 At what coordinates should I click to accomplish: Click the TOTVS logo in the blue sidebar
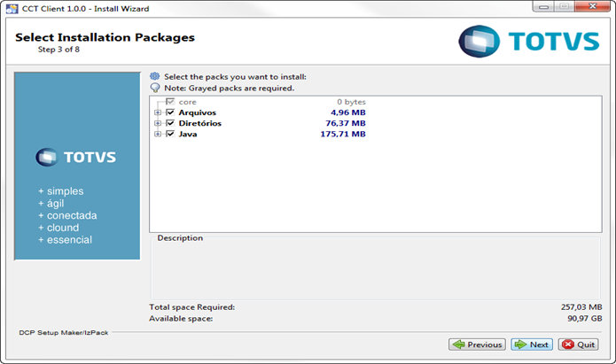tap(76, 157)
